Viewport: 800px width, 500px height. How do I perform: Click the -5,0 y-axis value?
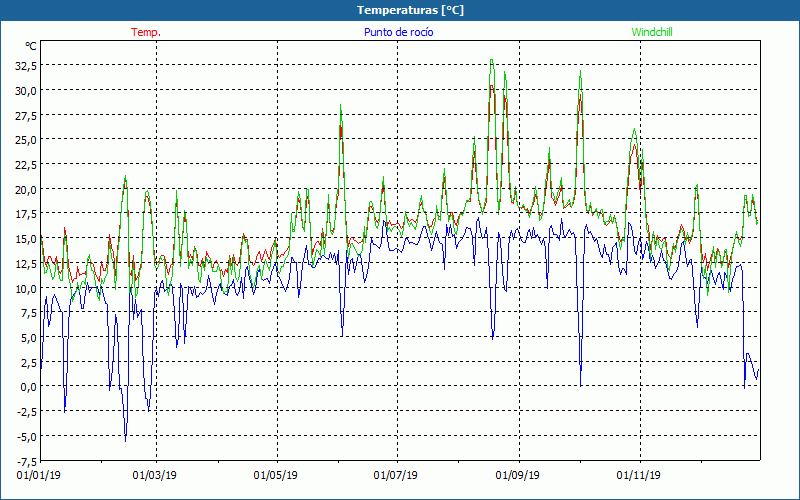(27, 436)
